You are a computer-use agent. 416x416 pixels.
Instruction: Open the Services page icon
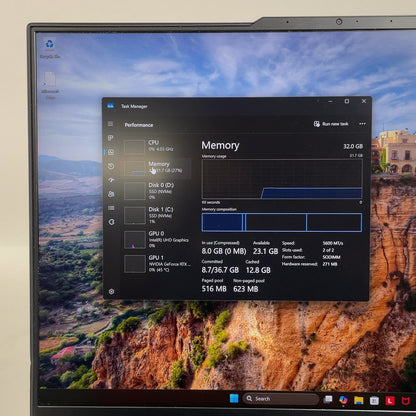click(112, 222)
